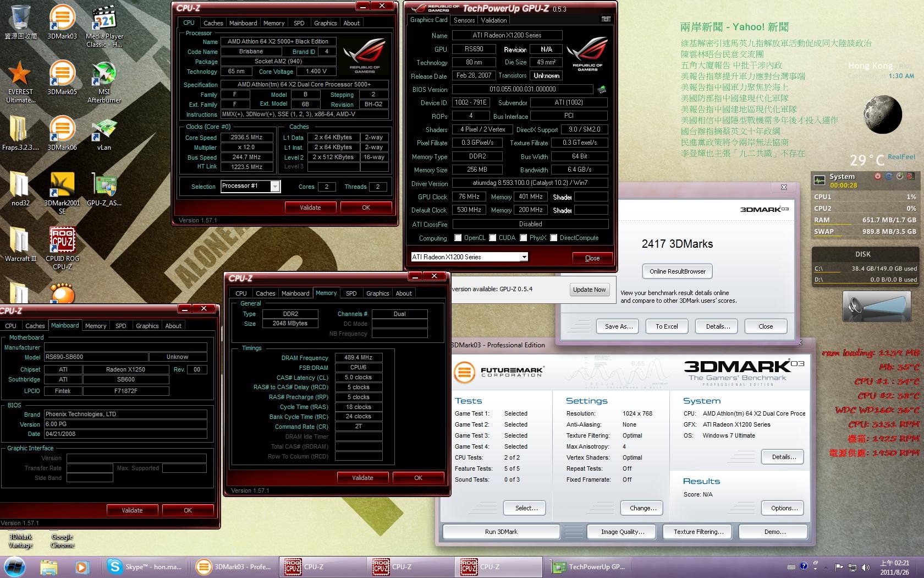924x578 pixels.
Task: Open Media Player Classic desktop shortcut
Action: click(x=104, y=26)
